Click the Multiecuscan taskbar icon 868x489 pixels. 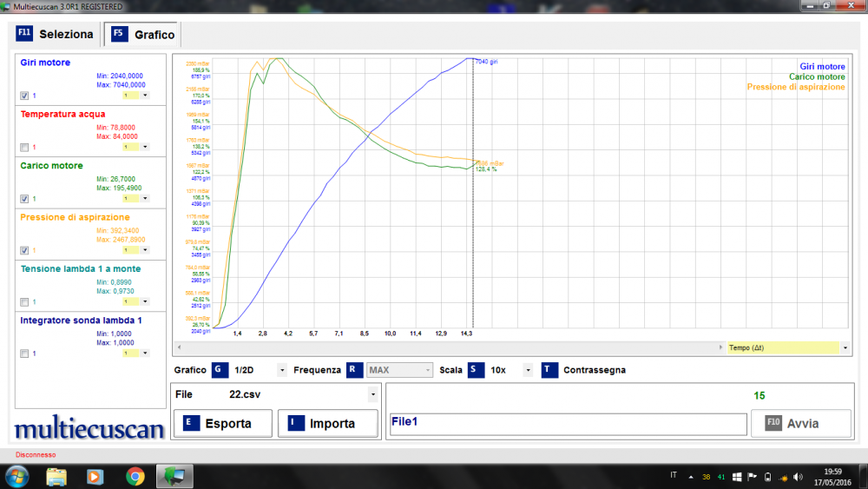pyautogui.click(x=175, y=476)
